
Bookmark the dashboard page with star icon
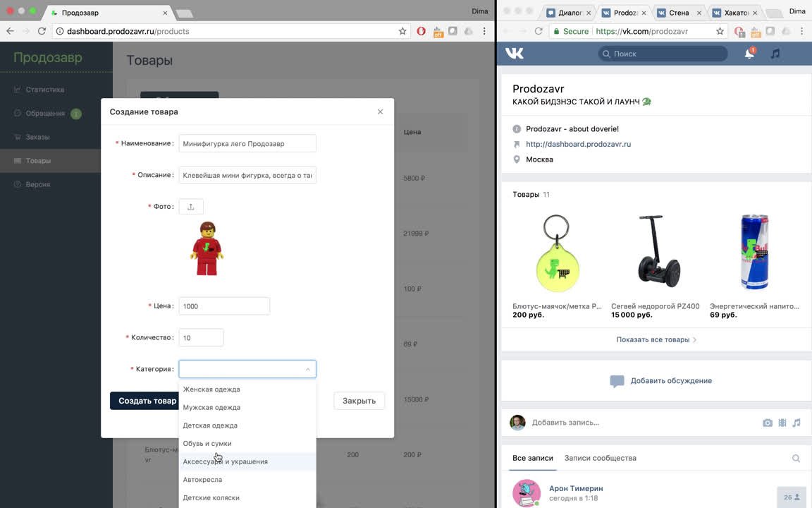point(402,31)
